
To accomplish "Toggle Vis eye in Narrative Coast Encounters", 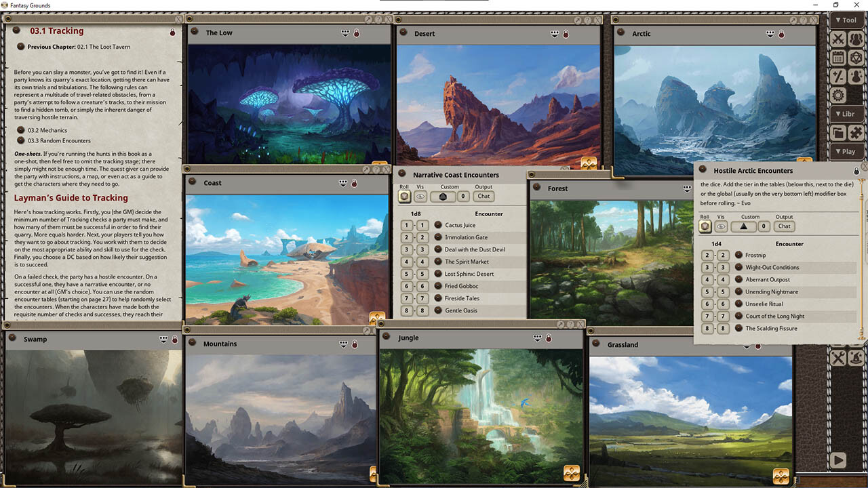I will point(420,197).
